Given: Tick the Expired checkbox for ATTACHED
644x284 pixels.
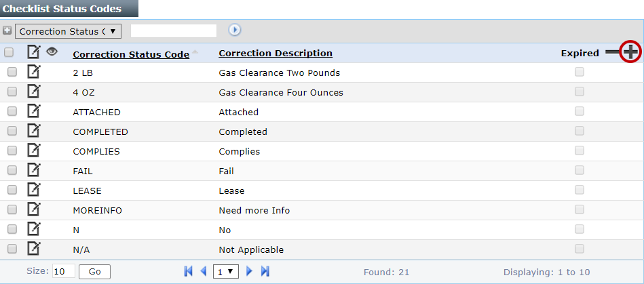Looking at the screenshot, I should pos(579,111).
